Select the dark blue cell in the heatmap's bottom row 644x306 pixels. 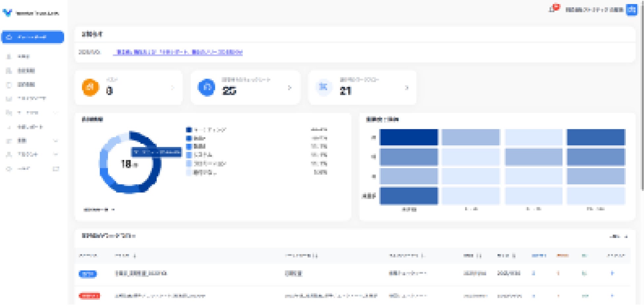(409, 196)
